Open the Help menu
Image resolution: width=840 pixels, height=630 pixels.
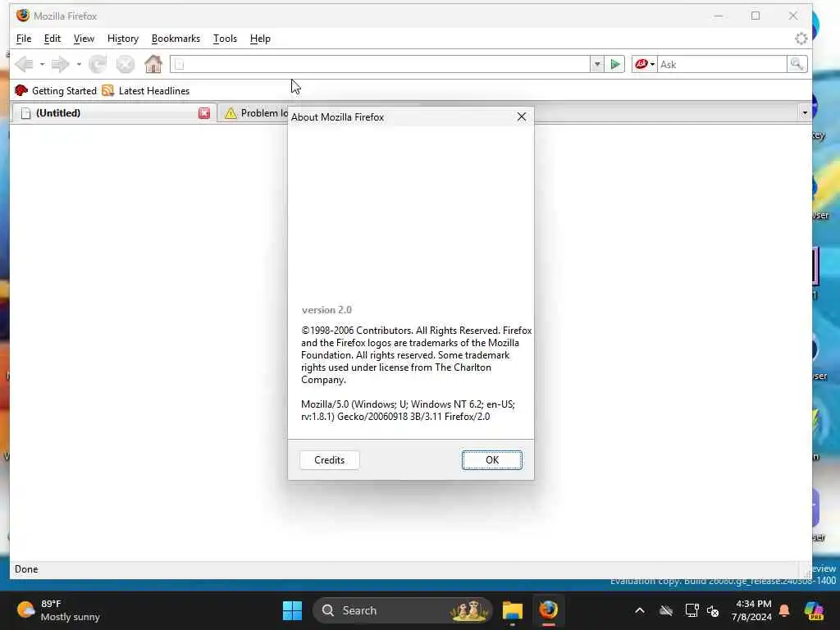click(x=260, y=39)
